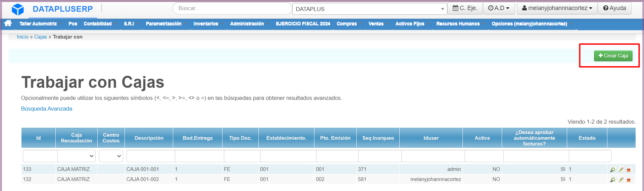Click the Bod.Entrega filter input
644x191 pixels.
tap(199, 156)
